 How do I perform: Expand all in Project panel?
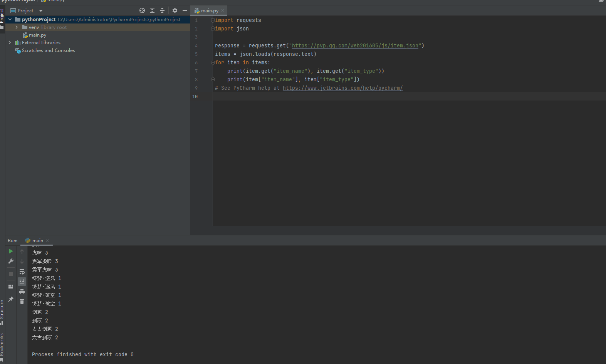pyautogui.click(x=152, y=11)
